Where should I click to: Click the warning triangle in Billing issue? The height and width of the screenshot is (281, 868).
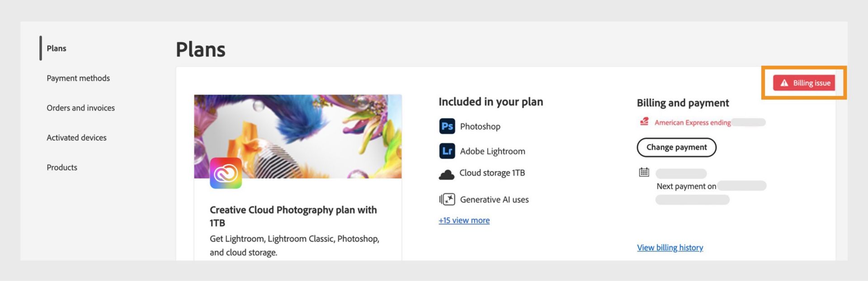tap(784, 83)
